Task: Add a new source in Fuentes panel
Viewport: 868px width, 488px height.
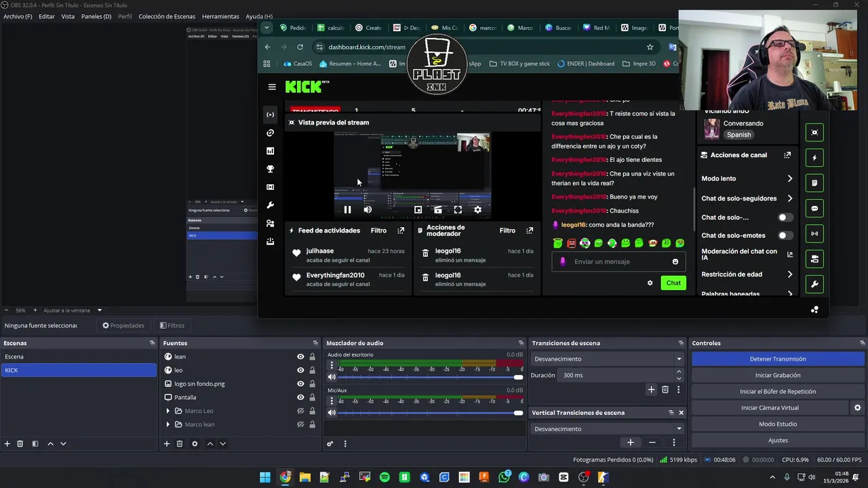Action: click(166, 443)
